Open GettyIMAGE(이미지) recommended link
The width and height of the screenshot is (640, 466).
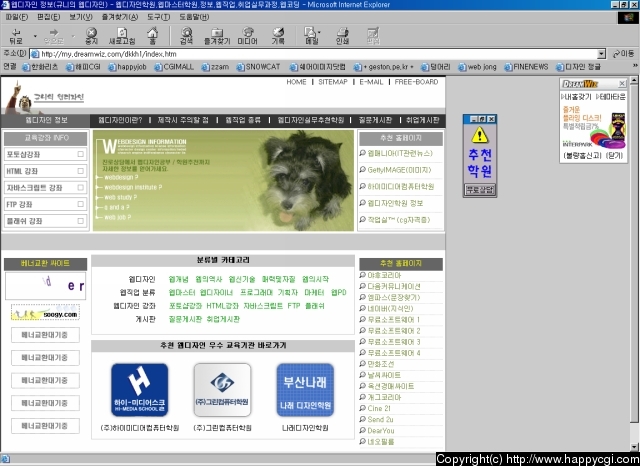(399, 170)
